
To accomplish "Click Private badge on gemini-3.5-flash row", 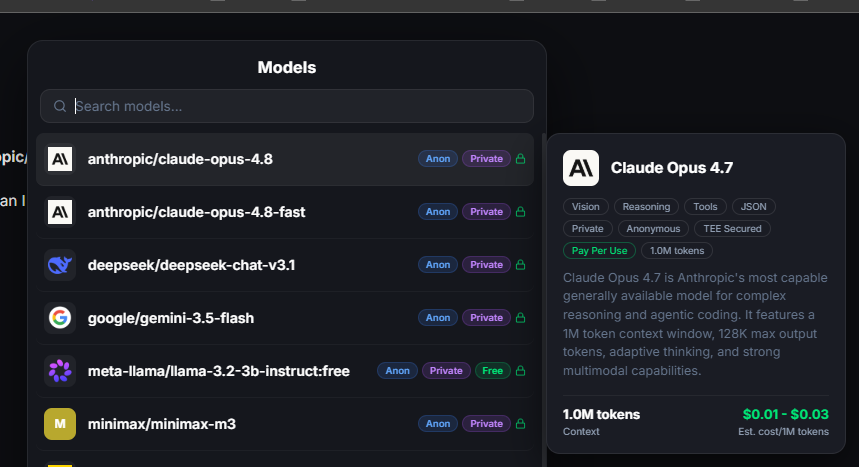I will [x=486, y=318].
